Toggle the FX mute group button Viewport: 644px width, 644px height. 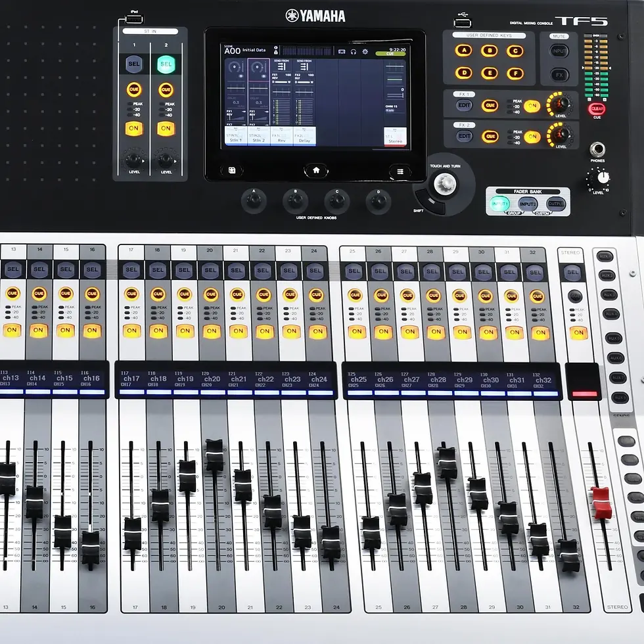point(559,76)
